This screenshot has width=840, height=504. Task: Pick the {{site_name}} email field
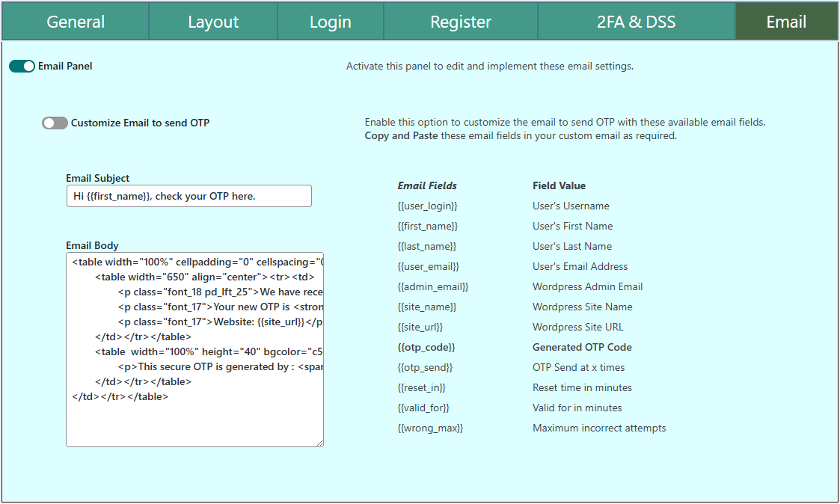426,307
